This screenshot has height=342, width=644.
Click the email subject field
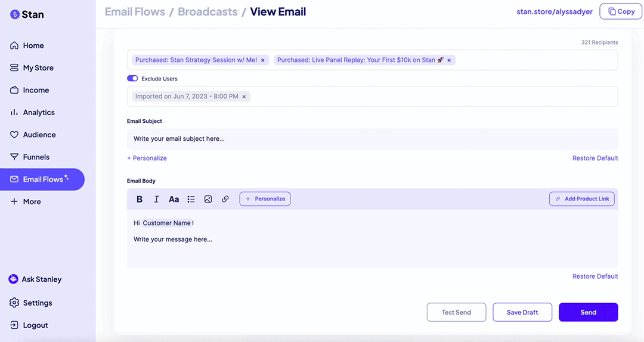(x=372, y=139)
